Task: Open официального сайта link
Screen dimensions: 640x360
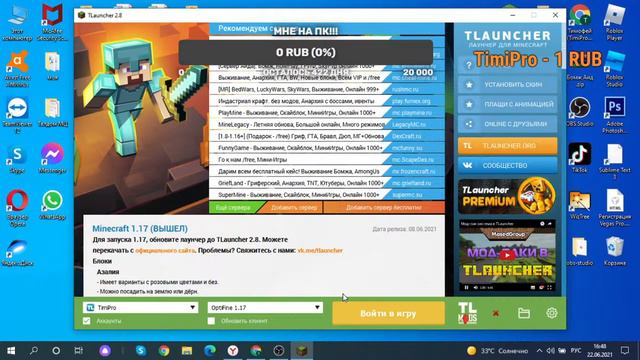Action: tap(165, 250)
